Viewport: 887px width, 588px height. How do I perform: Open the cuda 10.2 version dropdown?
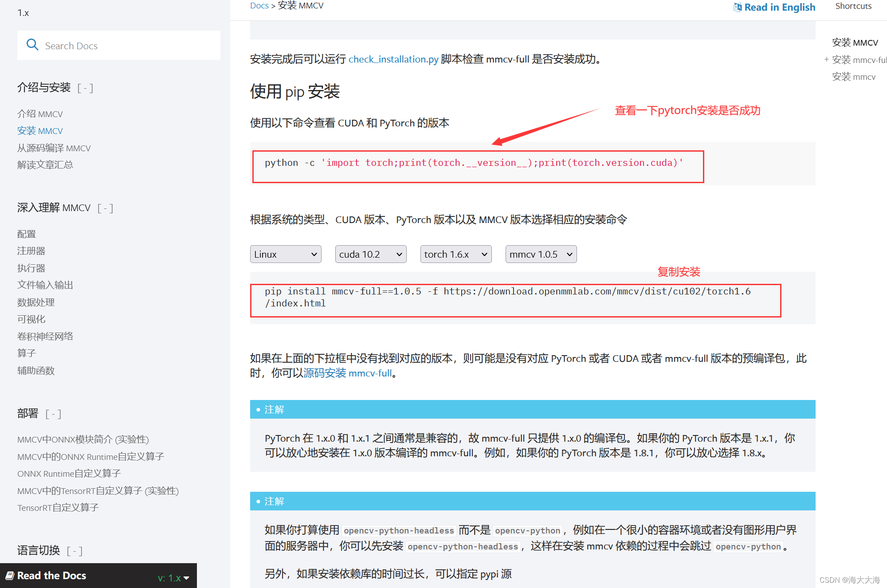point(371,254)
